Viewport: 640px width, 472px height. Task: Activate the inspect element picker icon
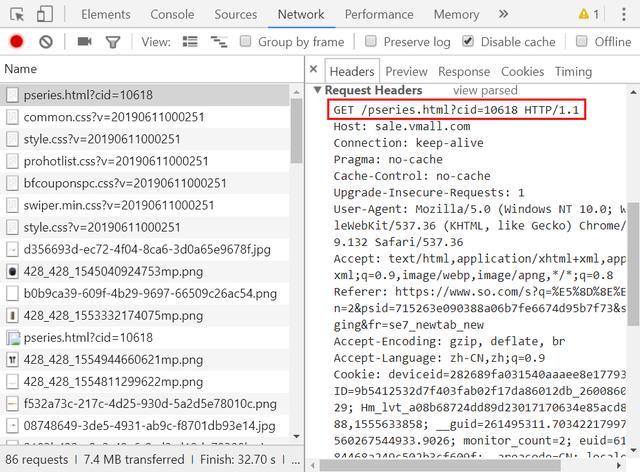click(17, 15)
